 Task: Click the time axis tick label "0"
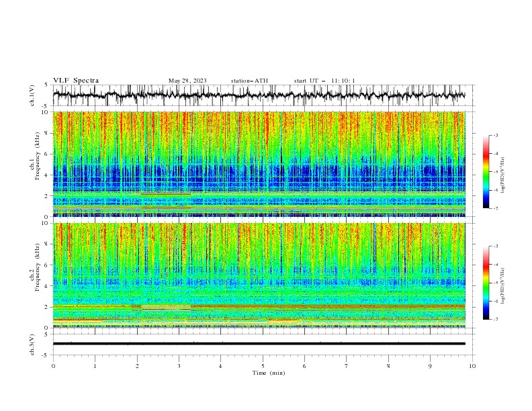tap(53, 366)
